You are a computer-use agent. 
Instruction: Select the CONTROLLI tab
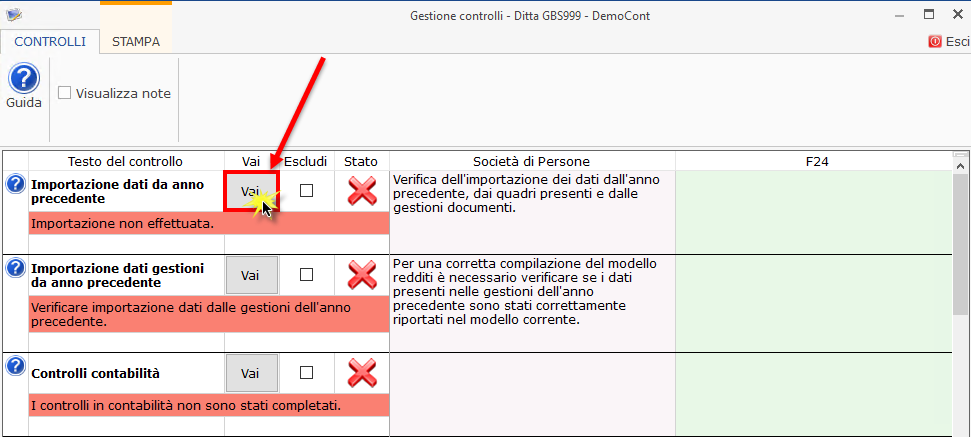[50, 41]
